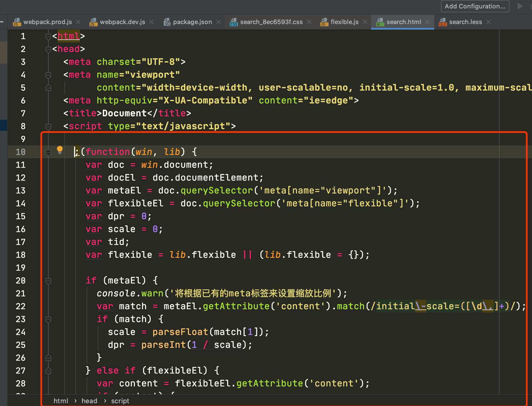This screenshot has height=406, width=532.
Task: Click 'parseFloat' on line 24
Action: (x=180, y=332)
